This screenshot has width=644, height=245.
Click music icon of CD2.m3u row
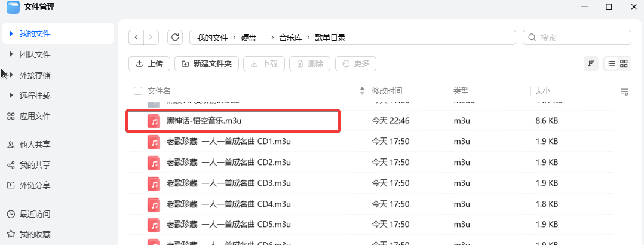coord(154,163)
